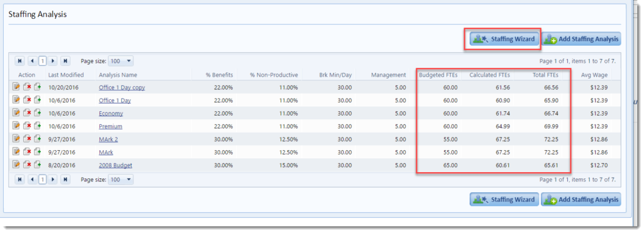The height and width of the screenshot is (233, 644).
Task: Go to first page in bottom pager
Action: click(x=19, y=179)
